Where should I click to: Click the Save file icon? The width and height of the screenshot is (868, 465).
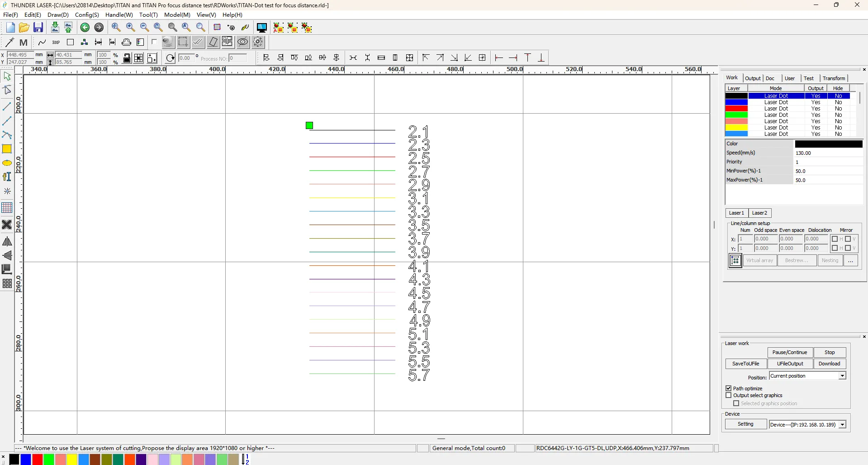pyautogui.click(x=38, y=28)
